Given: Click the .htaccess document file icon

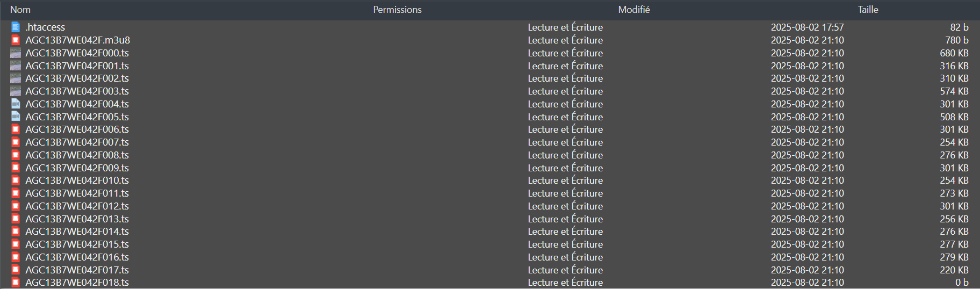Looking at the screenshot, I should click(x=16, y=27).
